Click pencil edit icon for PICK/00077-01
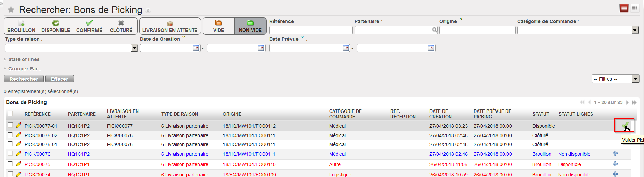Screen dimensions: 644x177 tap(18, 126)
